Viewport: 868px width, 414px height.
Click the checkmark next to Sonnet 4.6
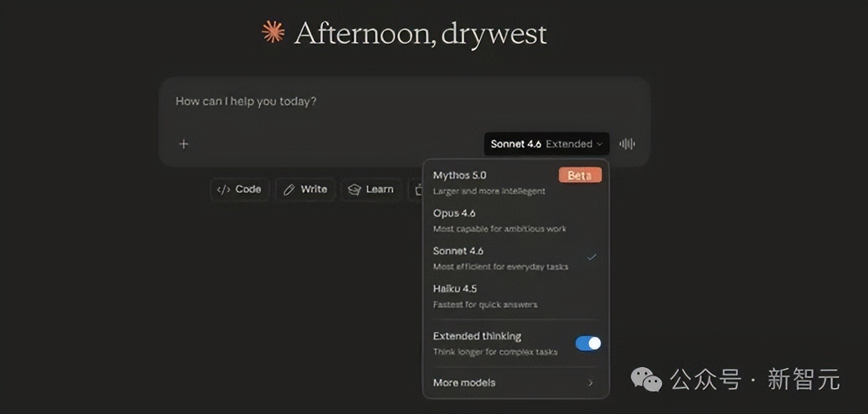(591, 257)
